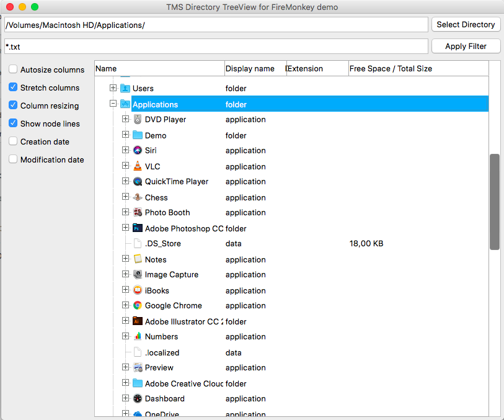Click the *.txt filter input field
Screen dimensions: 504x420
[216, 47]
